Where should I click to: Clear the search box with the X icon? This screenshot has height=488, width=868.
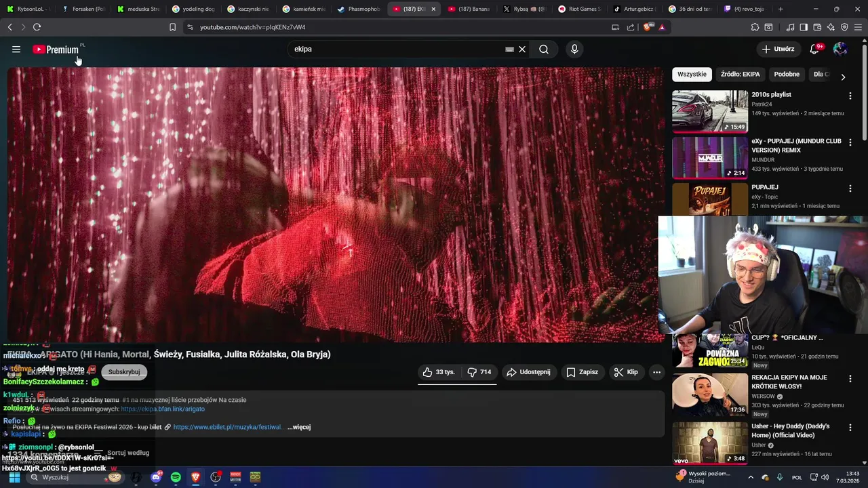pos(522,49)
